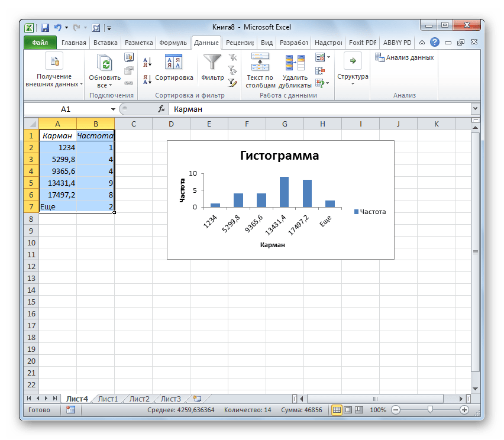This screenshot has height=440, width=504.
Task: Open Excel Help question mark icon
Action: point(435,43)
